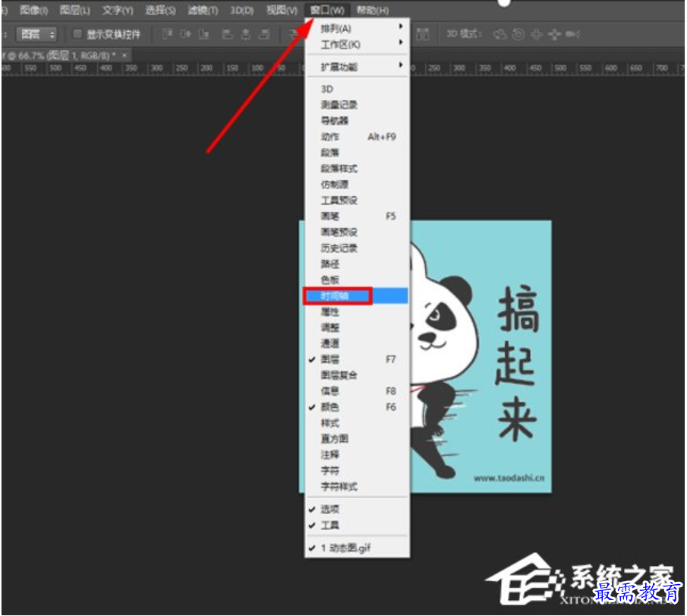The image size is (687, 616).
Task: Uncheck the 图层 F7 panel entry
Action: click(x=357, y=359)
